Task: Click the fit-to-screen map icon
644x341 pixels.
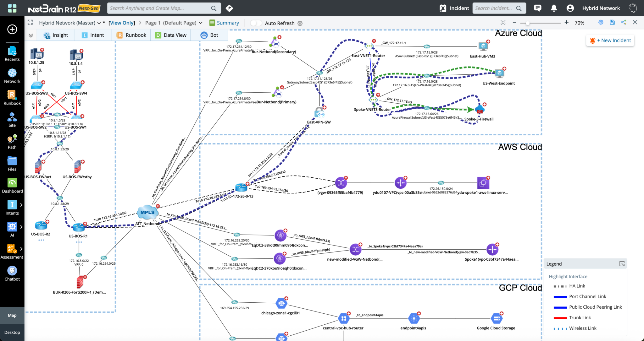Action: tap(503, 22)
